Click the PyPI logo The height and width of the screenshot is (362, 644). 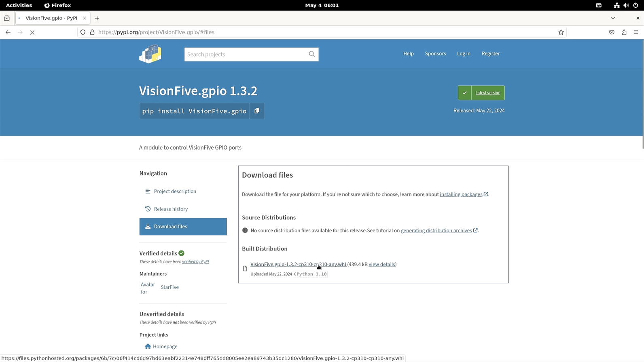(x=150, y=54)
